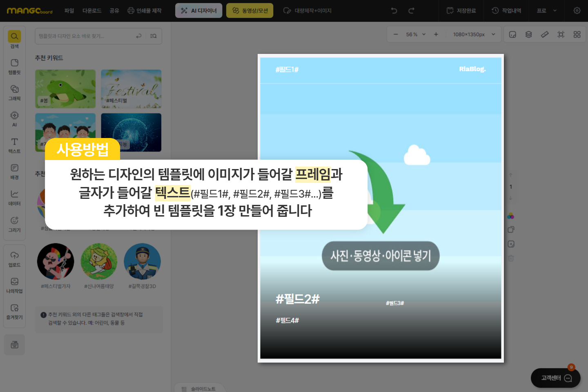Expand the 프로 account dropdown
This screenshot has height=392, width=588.
pos(547,11)
